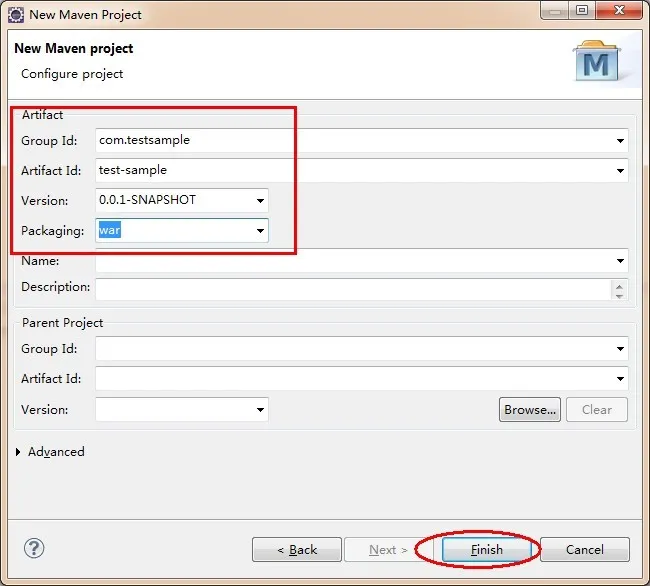Open the Artifact Group Id dropdown arrow
This screenshot has height=586, width=650.
click(x=620, y=141)
